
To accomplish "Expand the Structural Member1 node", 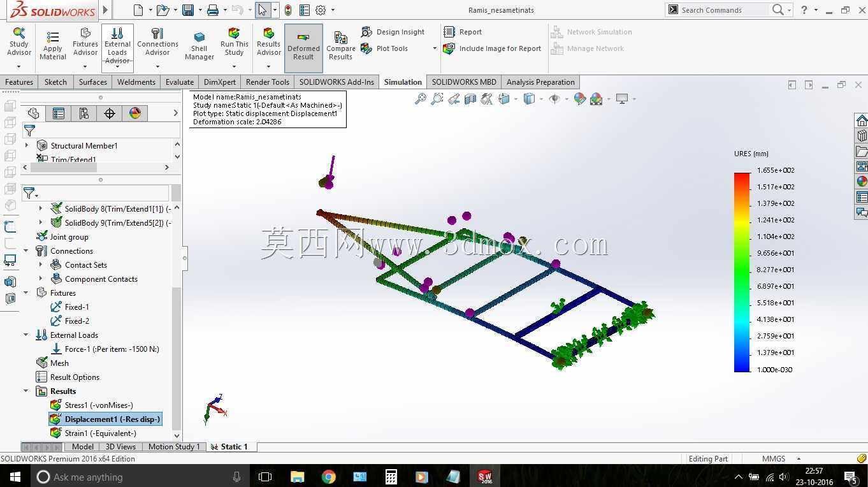I will pos(27,146).
